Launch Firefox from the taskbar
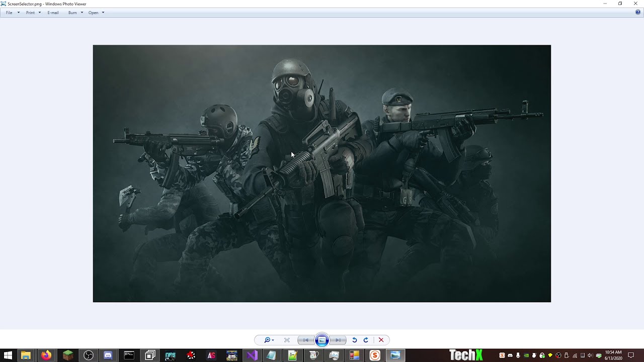The height and width of the screenshot is (362, 644). (46, 355)
